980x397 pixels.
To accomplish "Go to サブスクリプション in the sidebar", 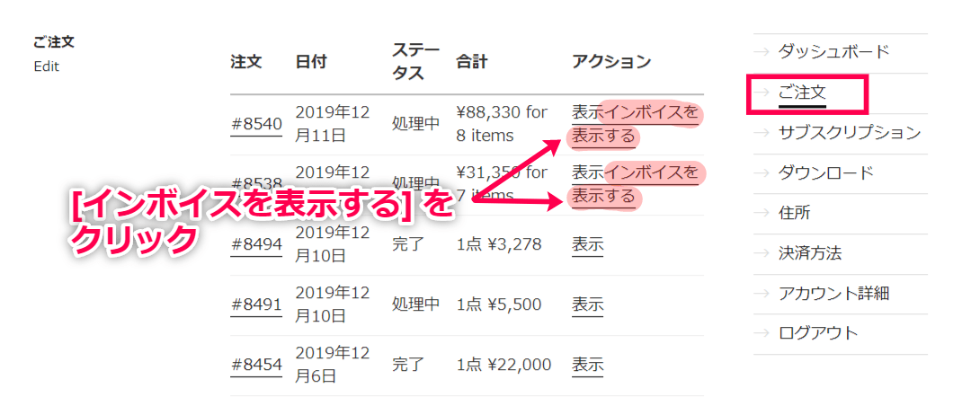I will [x=849, y=132].
